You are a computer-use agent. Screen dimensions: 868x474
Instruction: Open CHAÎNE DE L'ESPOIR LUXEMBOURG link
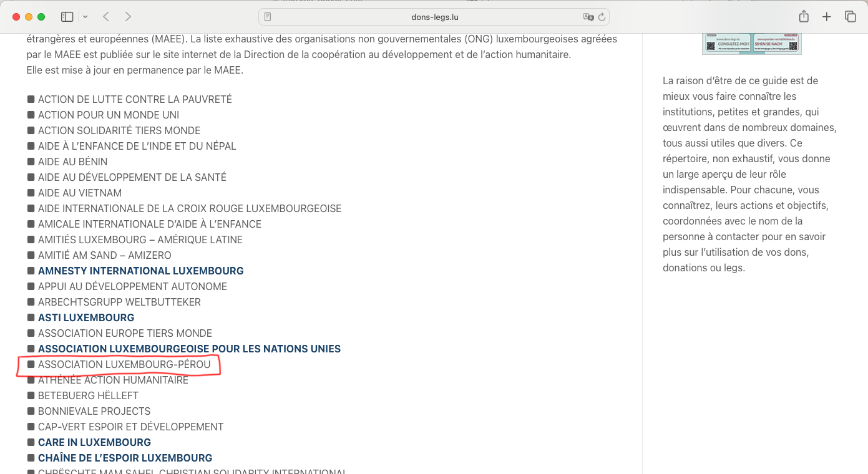coord(125,458)
